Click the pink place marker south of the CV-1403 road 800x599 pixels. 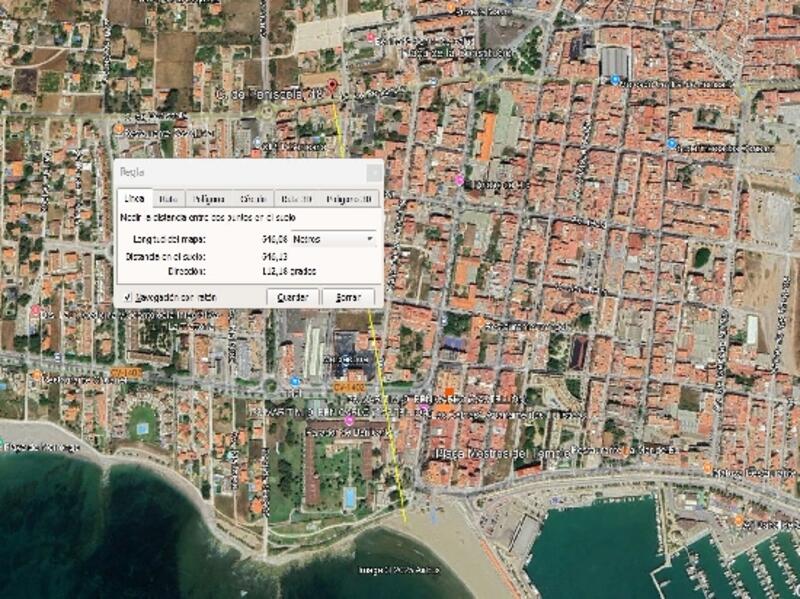pyautogui.click(x=348, y=421)
